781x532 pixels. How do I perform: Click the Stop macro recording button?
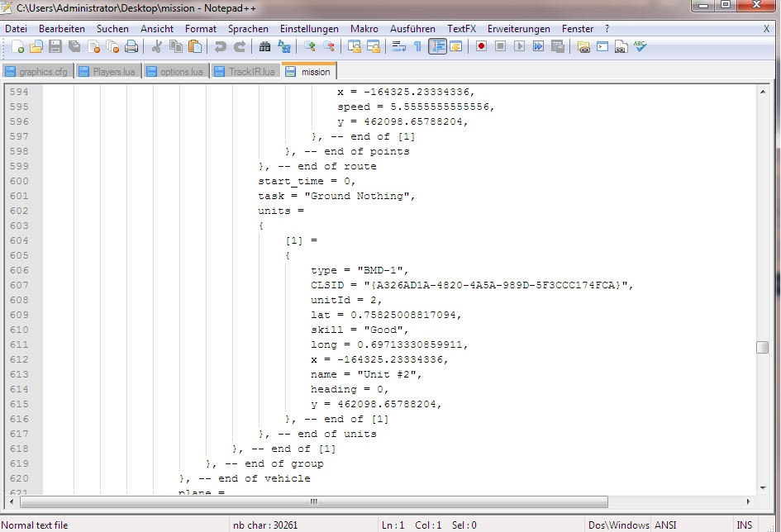500,47
